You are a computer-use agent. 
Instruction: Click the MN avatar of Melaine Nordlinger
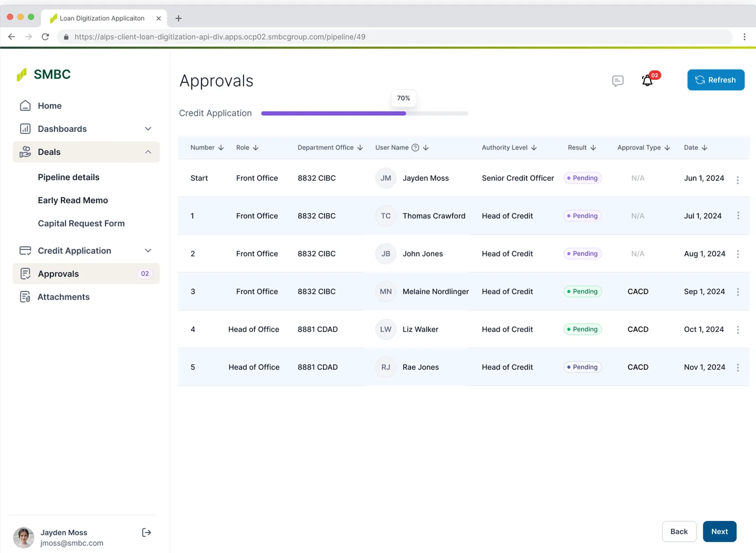[386, 292]
